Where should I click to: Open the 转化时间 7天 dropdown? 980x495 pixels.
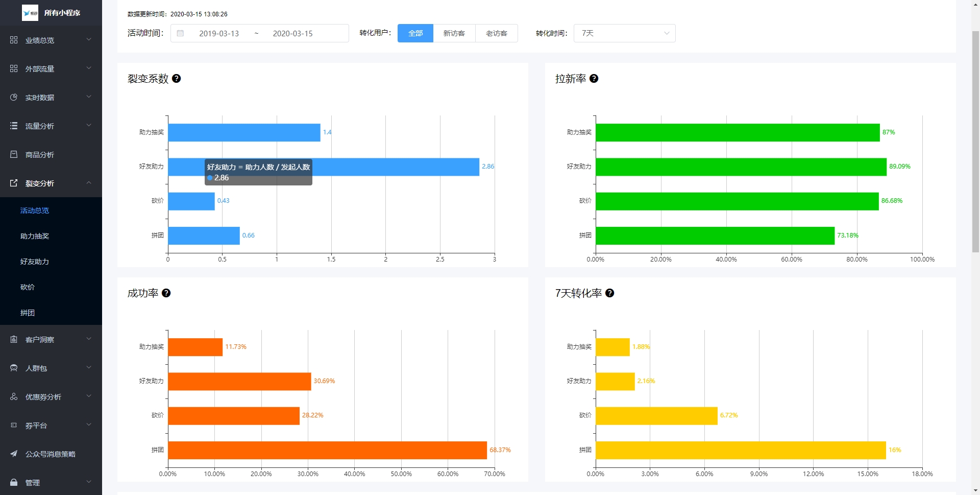coord(624,33)
